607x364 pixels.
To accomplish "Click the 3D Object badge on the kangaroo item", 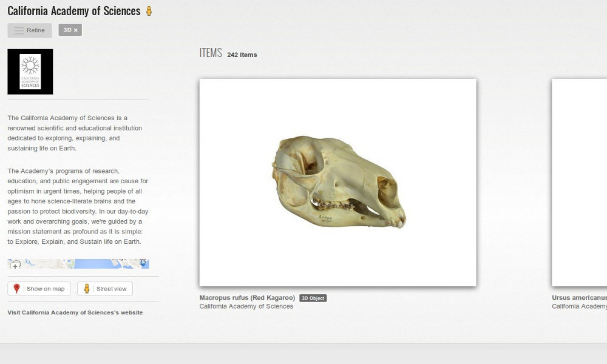I will pyautogui.click(x=313, y=298).
